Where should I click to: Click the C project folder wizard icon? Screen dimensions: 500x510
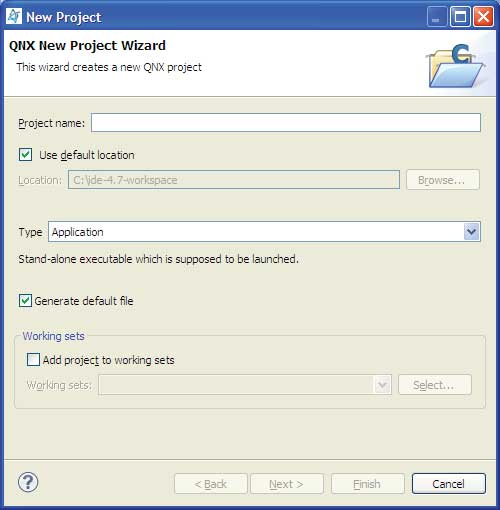455,67
